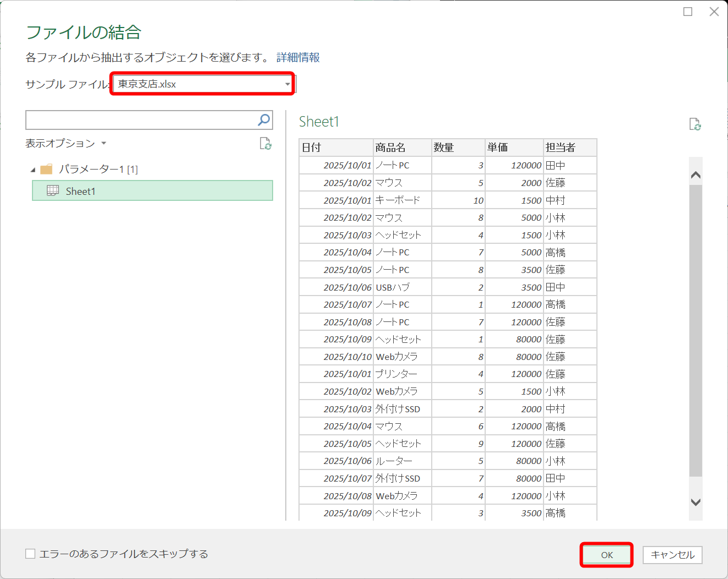The height and width of the screenshot is (579, 728).
Task: Open the sample file dropdown showing 東京支店.xlsx
Action: (287, 83)
